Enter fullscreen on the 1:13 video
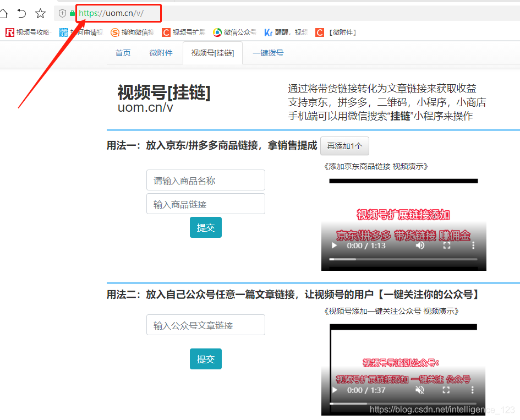Screen dimensions: 520x420 [447, 246]
